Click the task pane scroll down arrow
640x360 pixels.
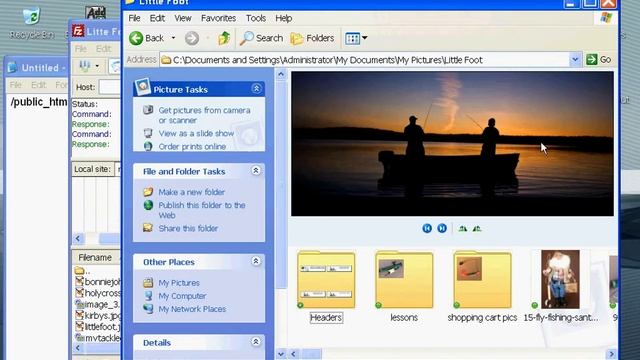(281, 354)
